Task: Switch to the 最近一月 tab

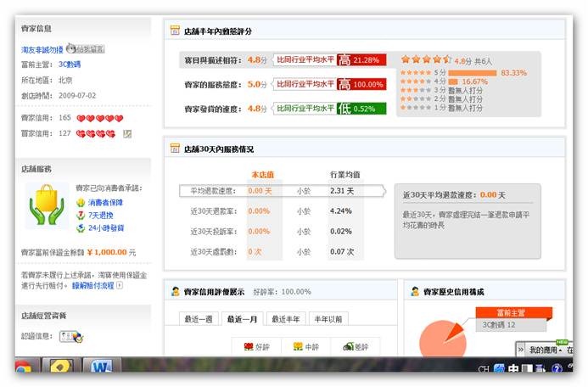Action: point(243,319)
